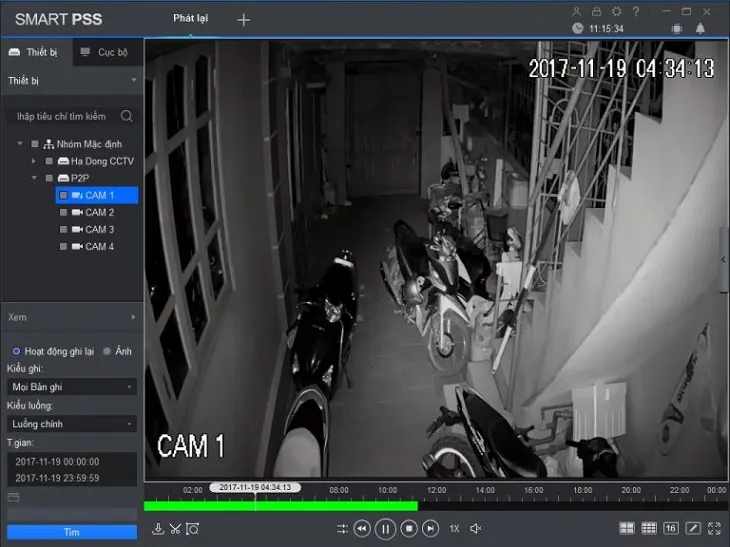Download the recording with download icon
Image resolution: width=730 pixels, height=547 pixels.
point(157,529)
